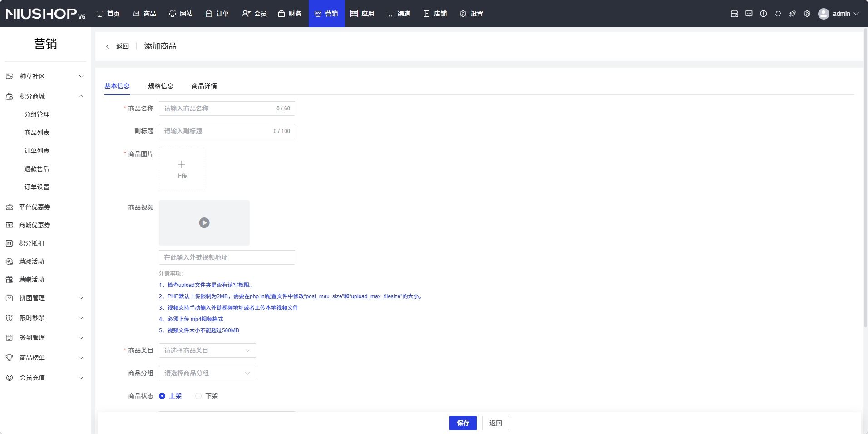Select the 下架 radio button
The width and height of the screenshot is (868, 434).
(x=198, y=396)
